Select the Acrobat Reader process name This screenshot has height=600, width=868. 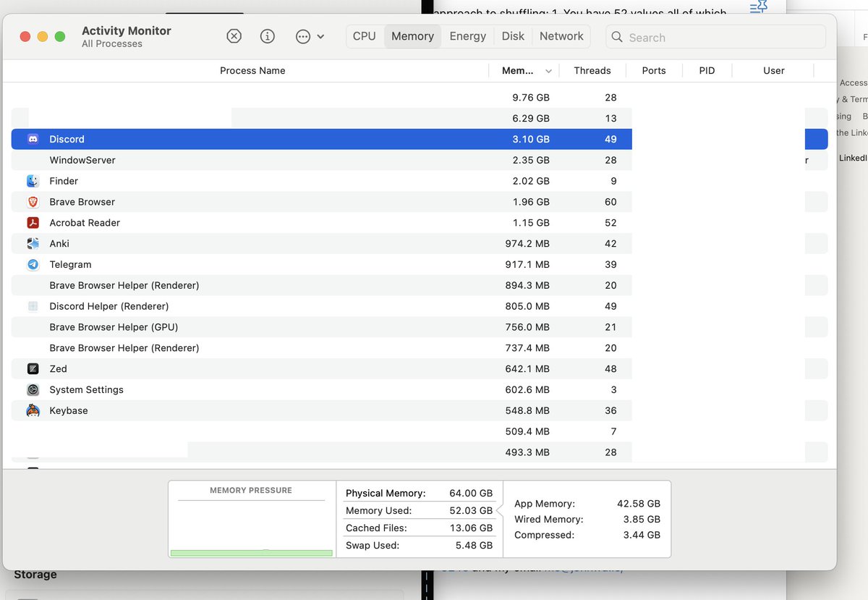85,223
